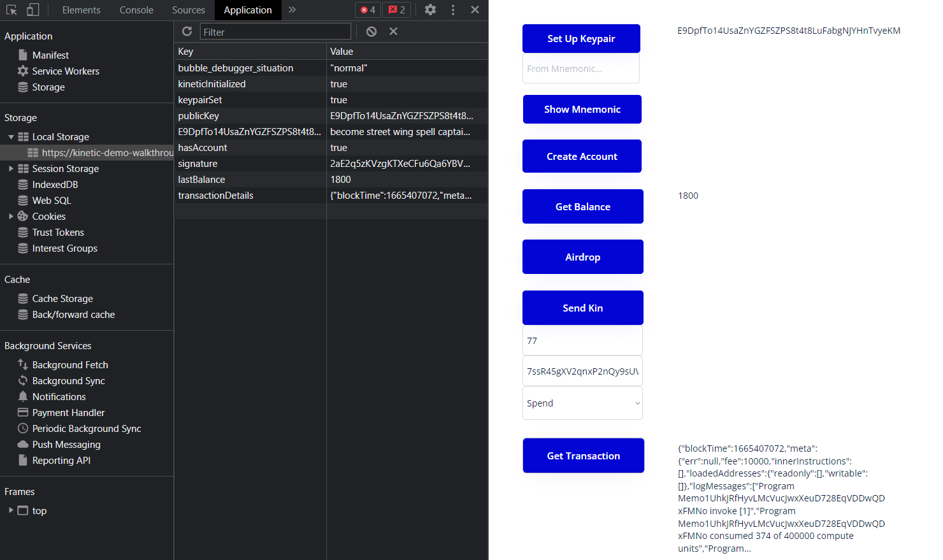This screenshot has width=943, height=560.
Task: Open DevTools settings gear
Action: point(431,10)
